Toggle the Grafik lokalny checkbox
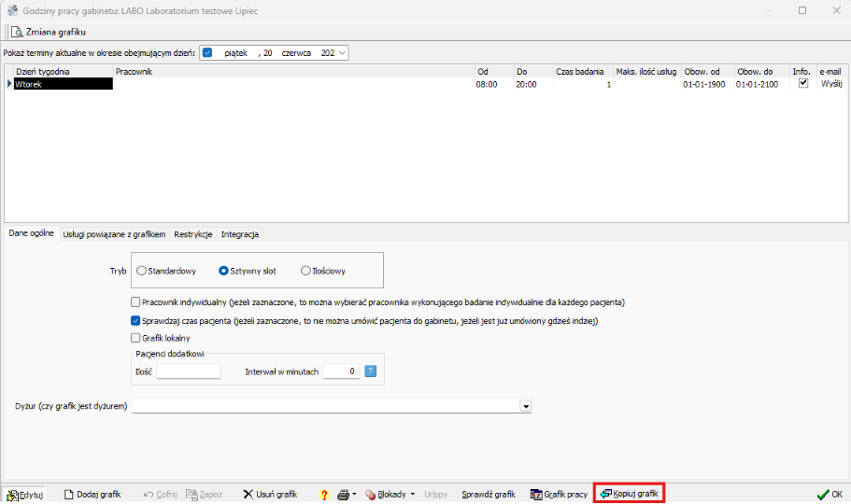 136,338
